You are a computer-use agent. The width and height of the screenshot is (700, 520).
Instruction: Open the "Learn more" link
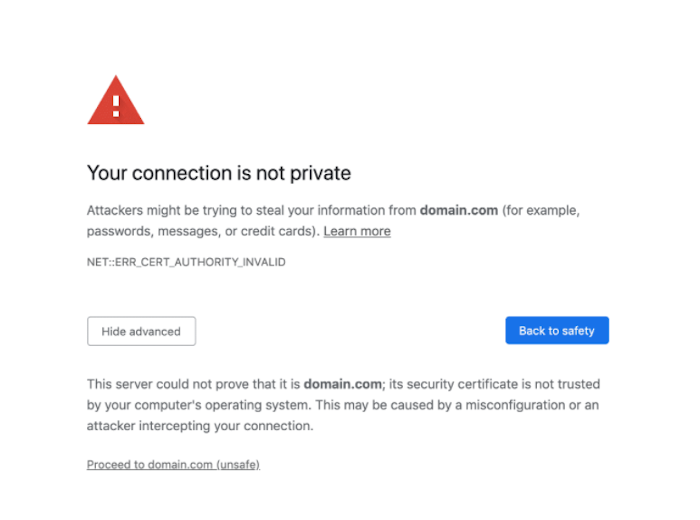pos(357,231)
